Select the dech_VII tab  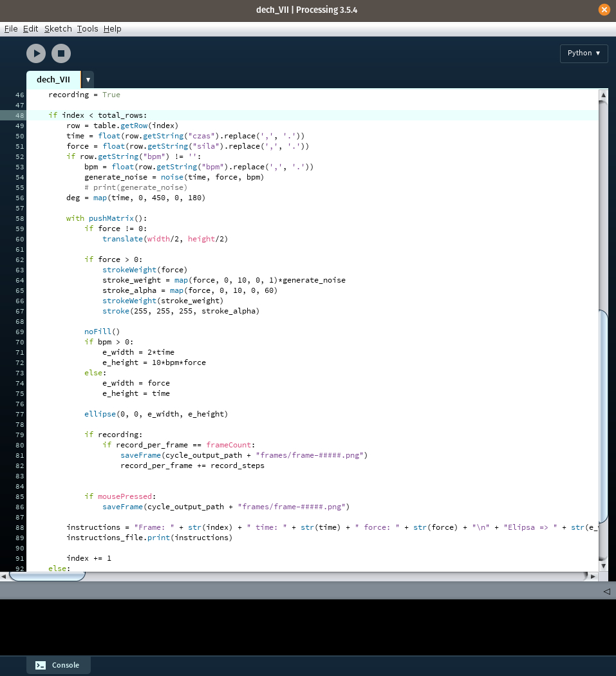tap(53, 80)
